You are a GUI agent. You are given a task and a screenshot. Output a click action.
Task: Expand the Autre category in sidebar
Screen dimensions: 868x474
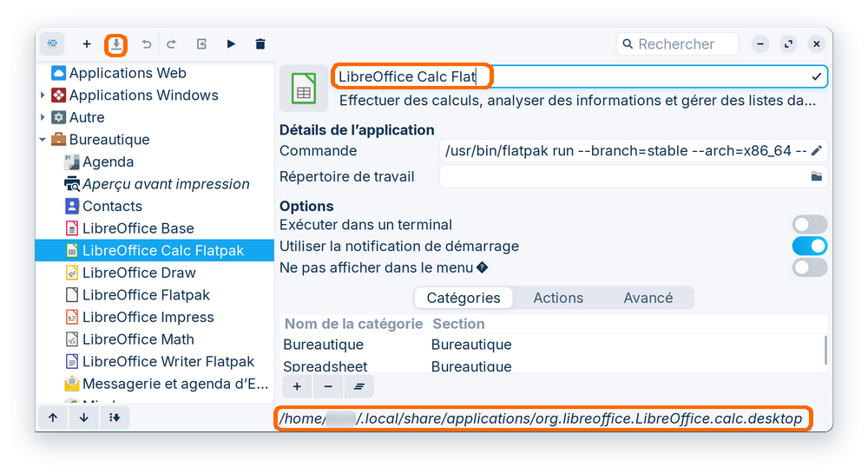pyautogui.click(x=43, y=117)
